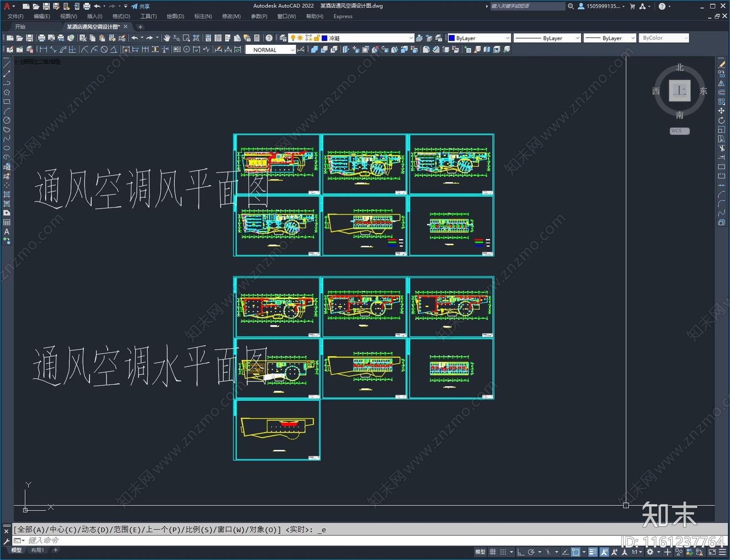Open the 绘图(D) menu
This screenshot has width=730, height=560.
pyautogui.click(x=175, y=16)
